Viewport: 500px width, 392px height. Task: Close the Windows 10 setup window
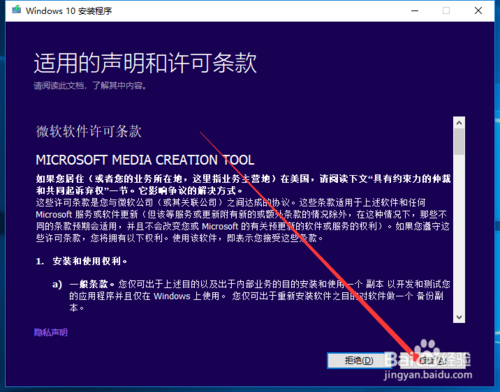478,11
